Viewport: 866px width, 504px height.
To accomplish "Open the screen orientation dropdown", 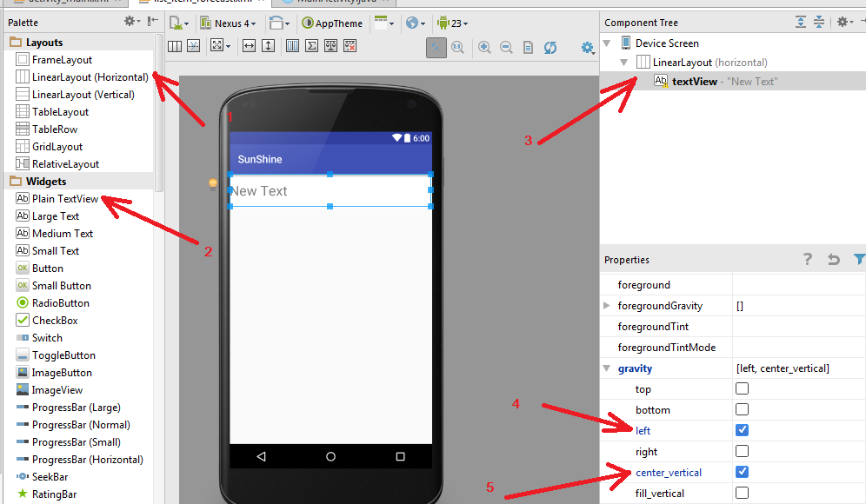I will (279, 23).
